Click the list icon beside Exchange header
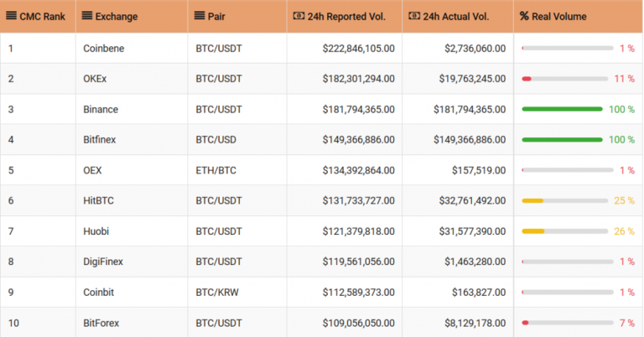This screenshot has width=644, height=337. 87,16
